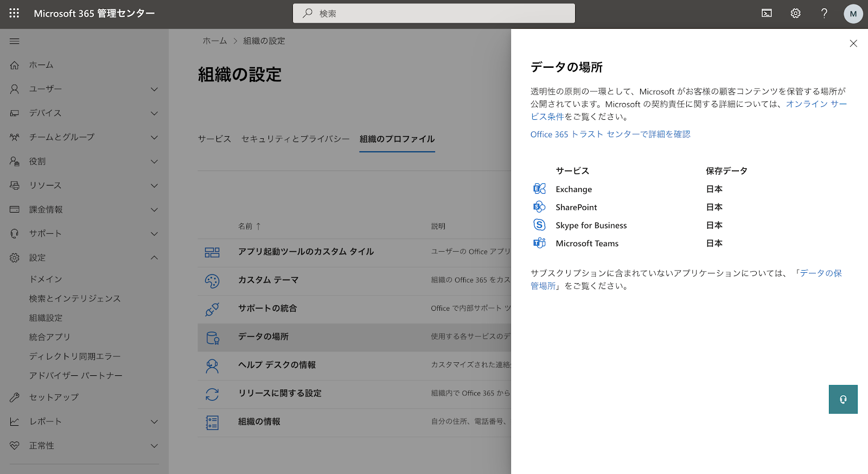Click the Skype for Business icon
Image resolution: width=868 pixels, height=474 pixels.
click(x=539, y=225)
